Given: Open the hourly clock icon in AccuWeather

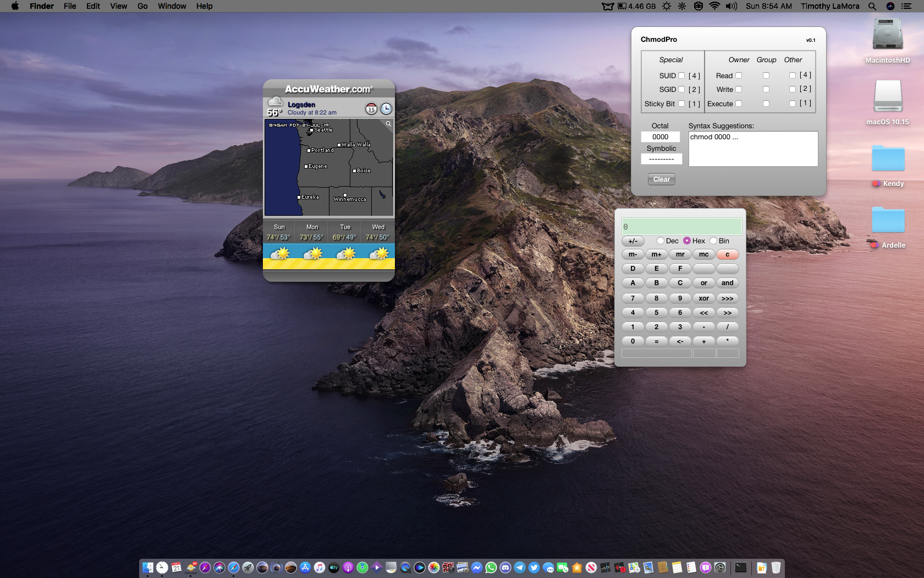Looking at the screenshot, I should 386,109.
